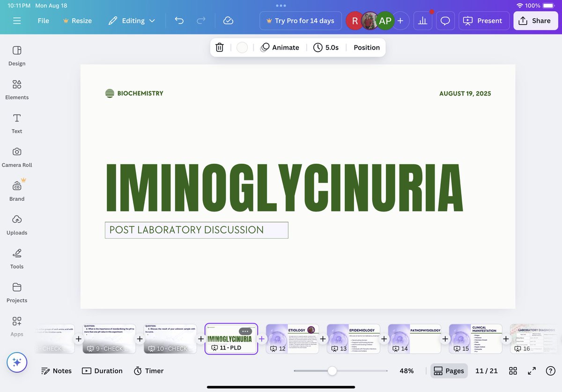Select page thumbnail 10 - CHECK
This screenshot has width=562, height=392.
(x=170, y=339)
